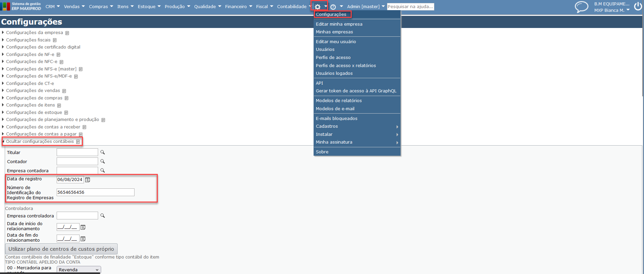Viewport: 644px width, 274px height.
Task: Click the Data de início do relacionamento field
Action: pyautogui.click(x=68, y=227)
